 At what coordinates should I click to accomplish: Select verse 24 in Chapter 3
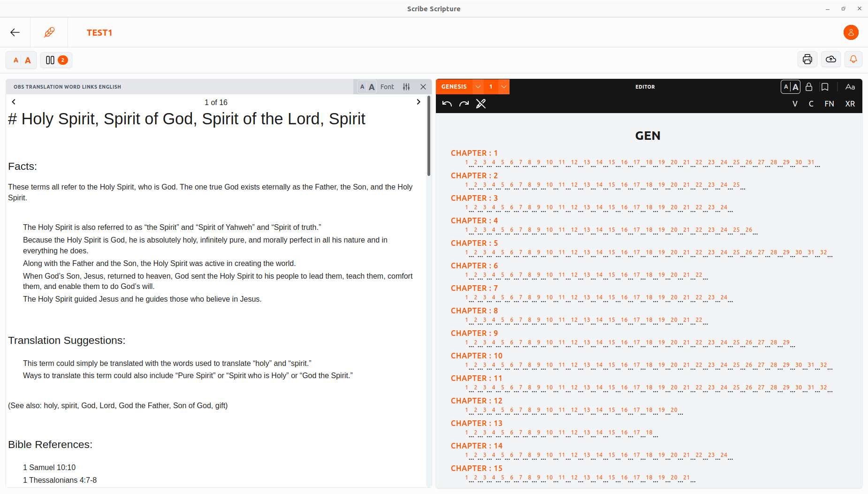[724, 207]
